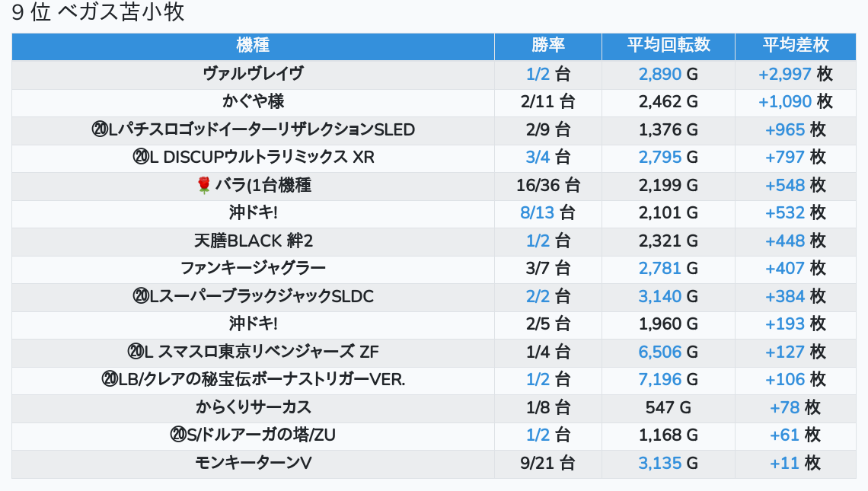Click the ⑳ icon before LスーパーブラックジャックSLDC
Viewport: 868px width, 491px height.
pos(141,296)
